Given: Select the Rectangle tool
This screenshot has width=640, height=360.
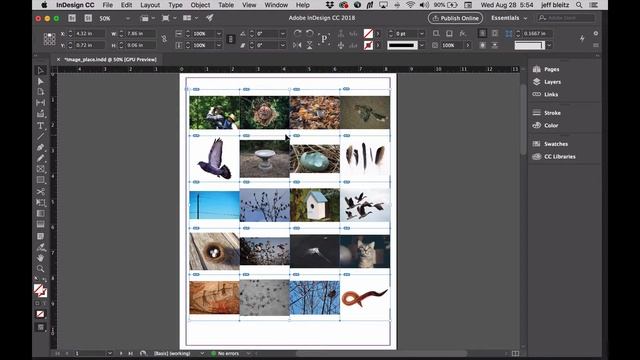Looking at the screenshot, I should [x=40, y=180].
